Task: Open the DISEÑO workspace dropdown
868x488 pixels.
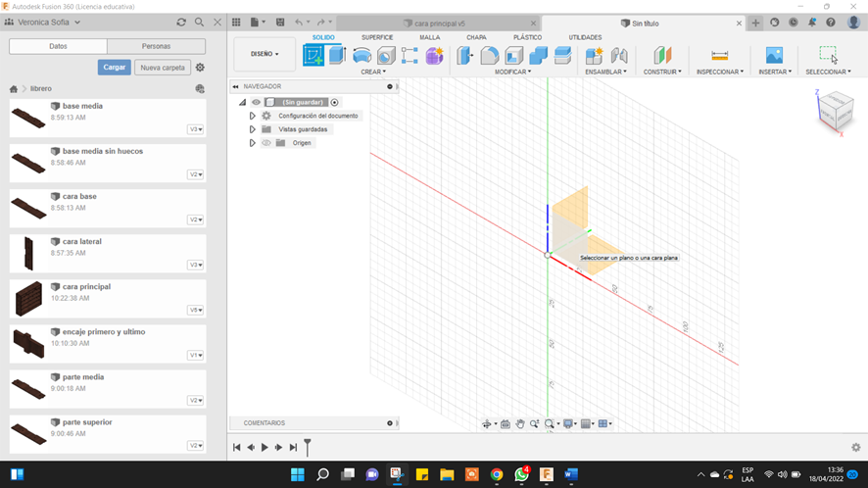Action: tap(265, 54)
